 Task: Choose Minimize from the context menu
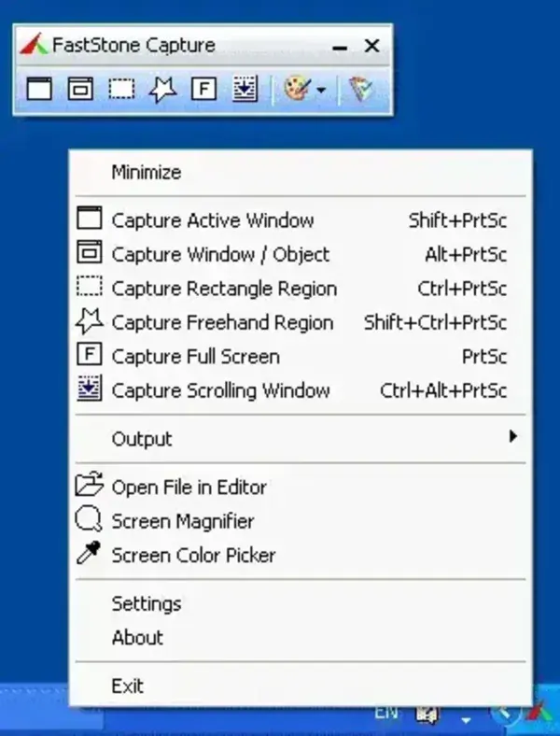[301, 172]
